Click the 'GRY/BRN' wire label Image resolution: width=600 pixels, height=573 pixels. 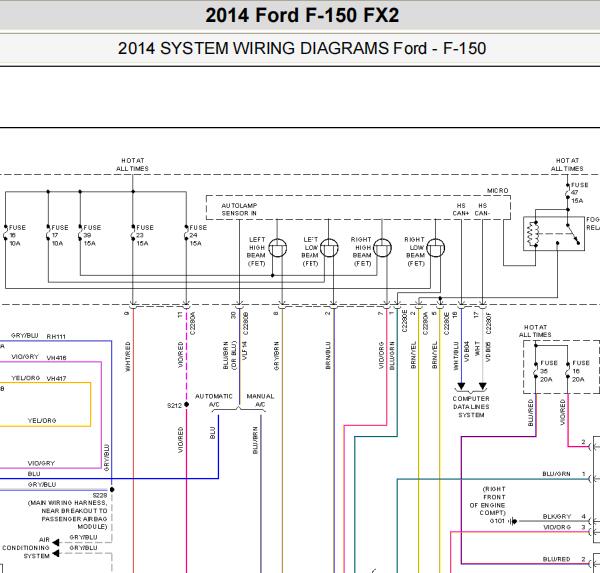(x=276, y=356)
